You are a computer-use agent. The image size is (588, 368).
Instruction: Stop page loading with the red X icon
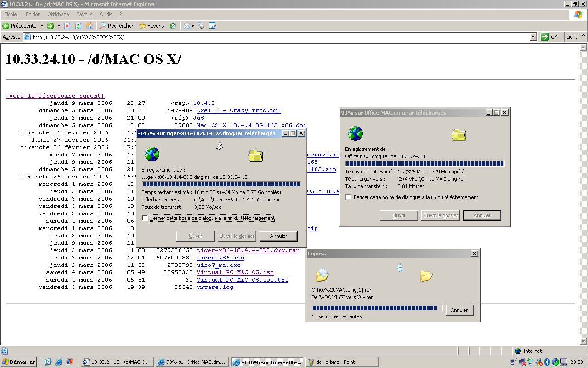pos(67,26)
